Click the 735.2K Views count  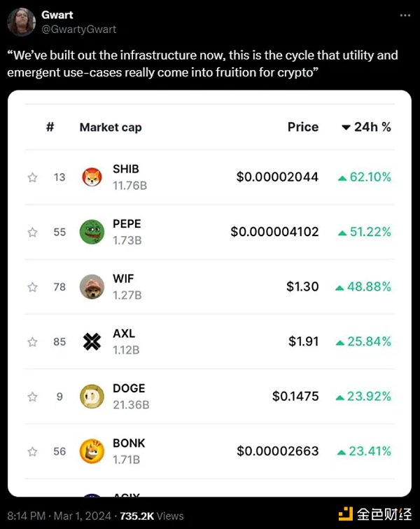152,516
